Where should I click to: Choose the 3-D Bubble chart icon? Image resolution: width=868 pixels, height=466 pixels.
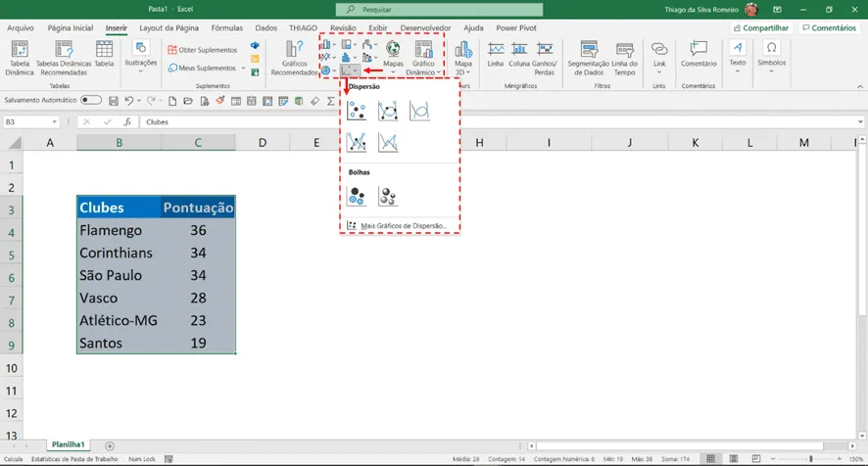coord(388,196)
